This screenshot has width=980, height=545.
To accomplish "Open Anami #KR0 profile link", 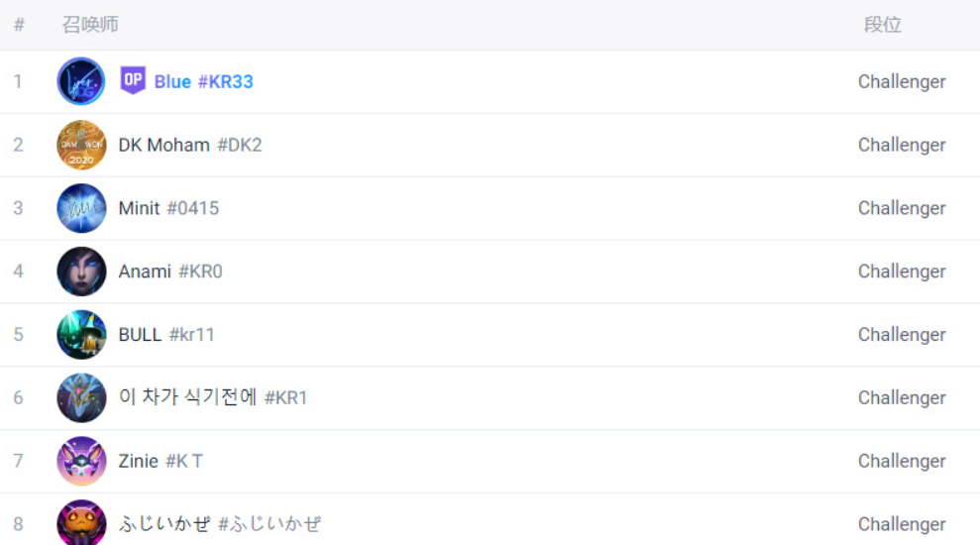I will click(170, 271).
